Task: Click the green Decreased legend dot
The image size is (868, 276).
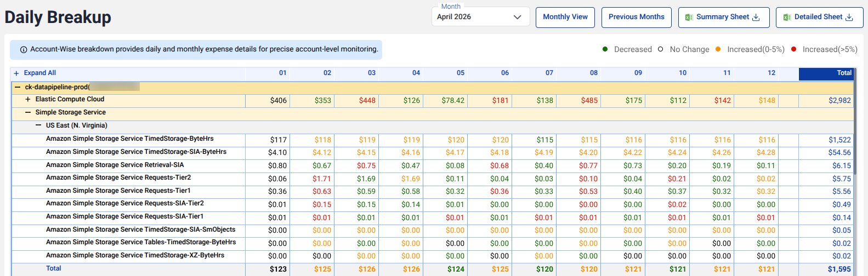Action: tap(605, 49)
